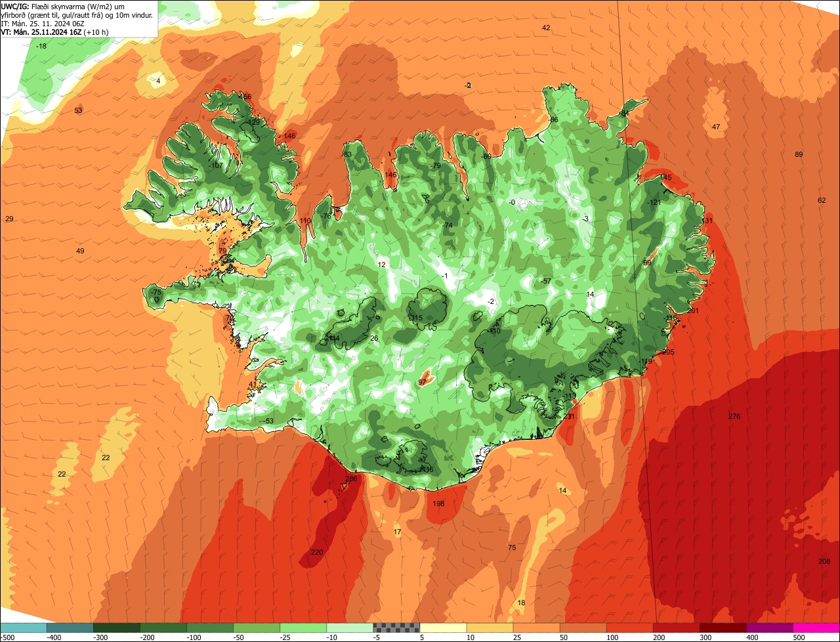Image resolution: width=840 pixels, height=642 pixels.
Task: Click the 4 value in the northwest sea
Action: point(157,81)
